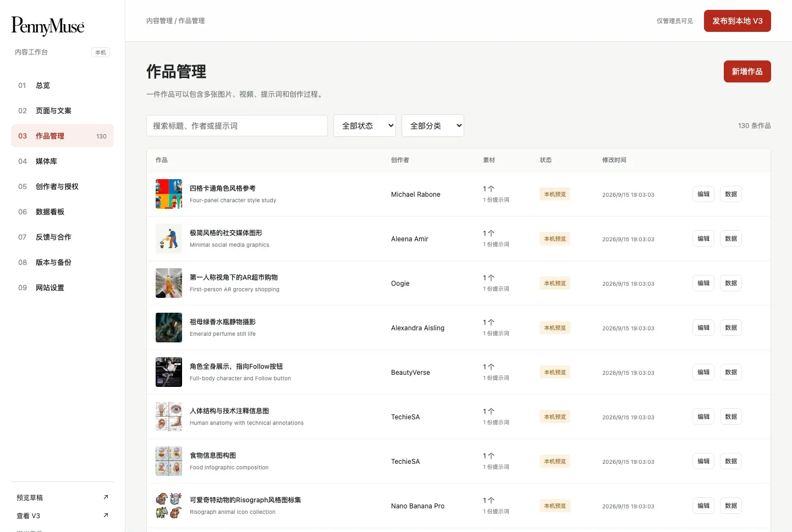This screenshot has height=532, width=792.
Task: Open the 预览草稿 preview draft link
Action: tap(62, 497)
